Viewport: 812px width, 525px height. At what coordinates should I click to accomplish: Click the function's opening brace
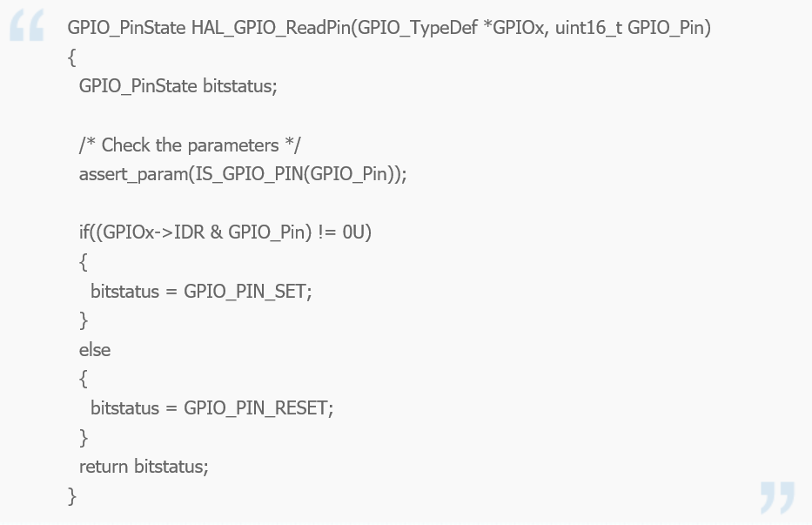coord(72,57)
